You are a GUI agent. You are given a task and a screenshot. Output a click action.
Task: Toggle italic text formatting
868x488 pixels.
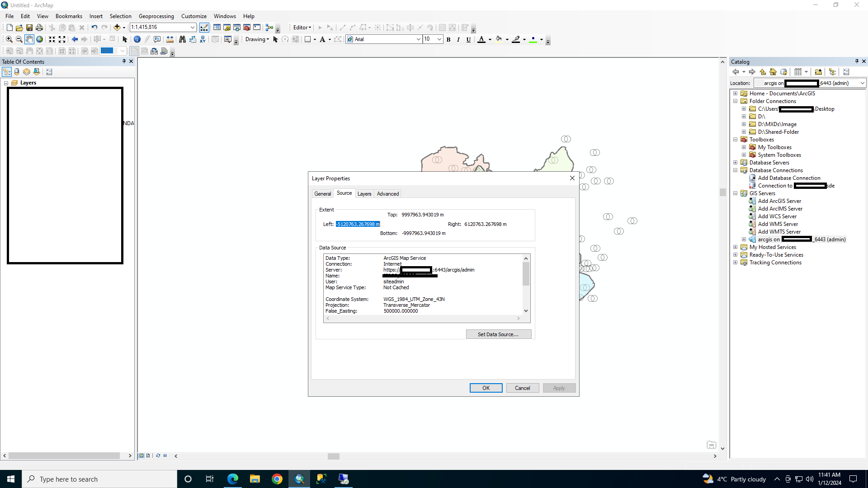458,40
